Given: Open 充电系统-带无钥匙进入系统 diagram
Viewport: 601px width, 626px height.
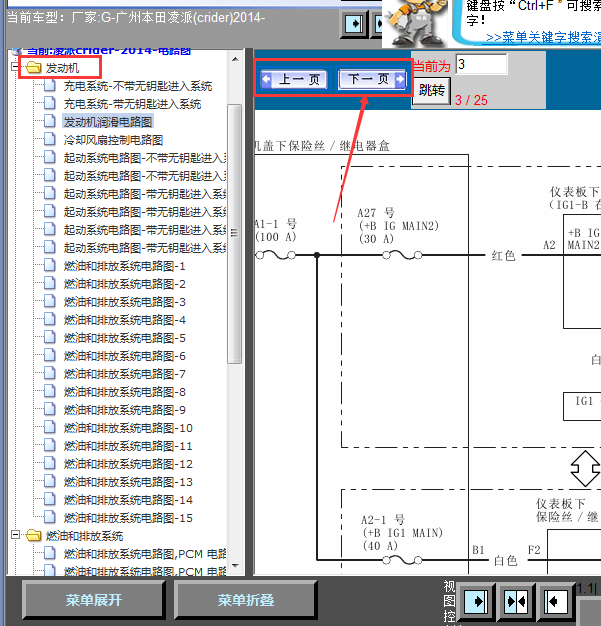Looking at the screenshot, I should [132, 104].
